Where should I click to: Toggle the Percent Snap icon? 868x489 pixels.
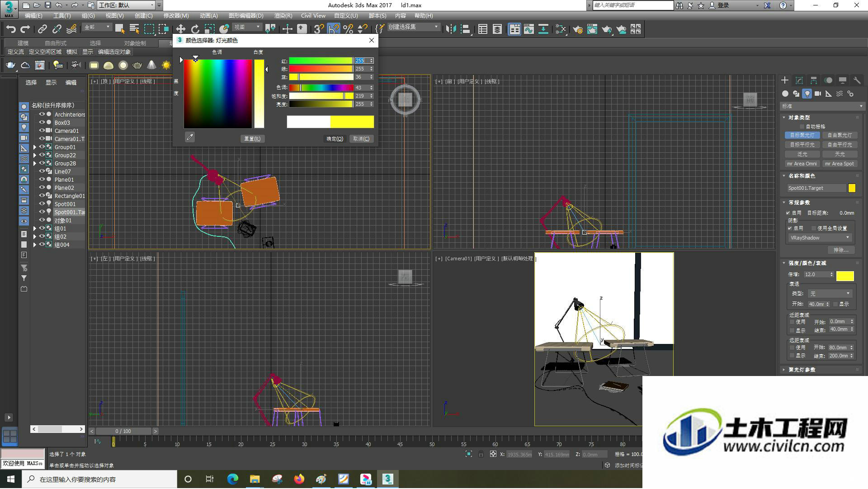tap(348, 29)
